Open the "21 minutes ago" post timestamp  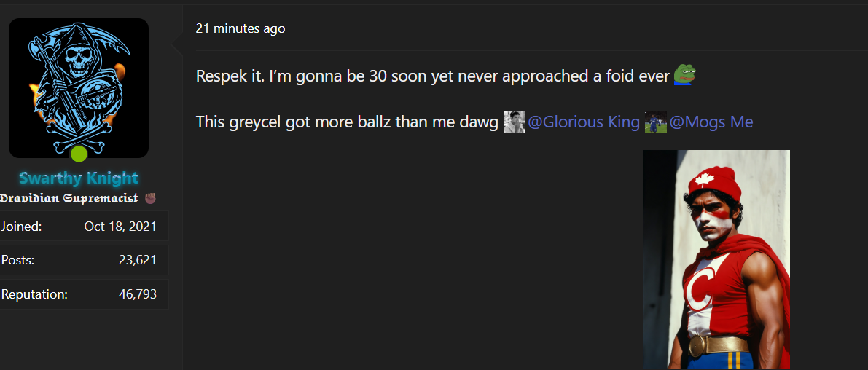[x=241, y=28]
